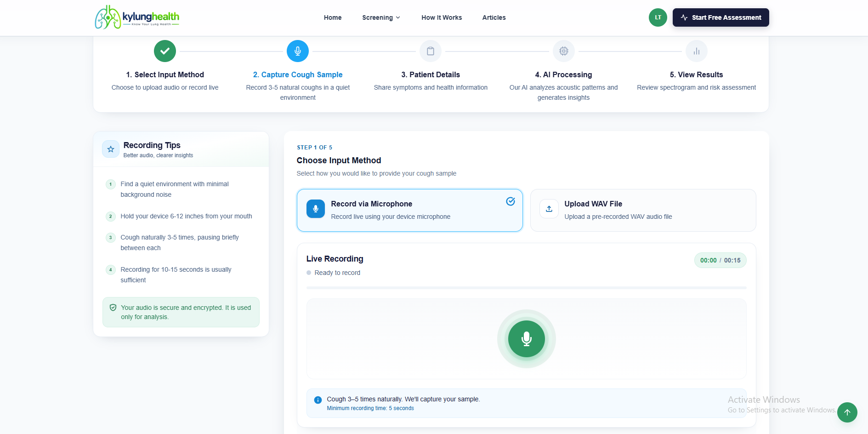Viewport: 868px width, 434px height.
Task: Click the Screening chevron arrow
Action: tap(398, 17)
